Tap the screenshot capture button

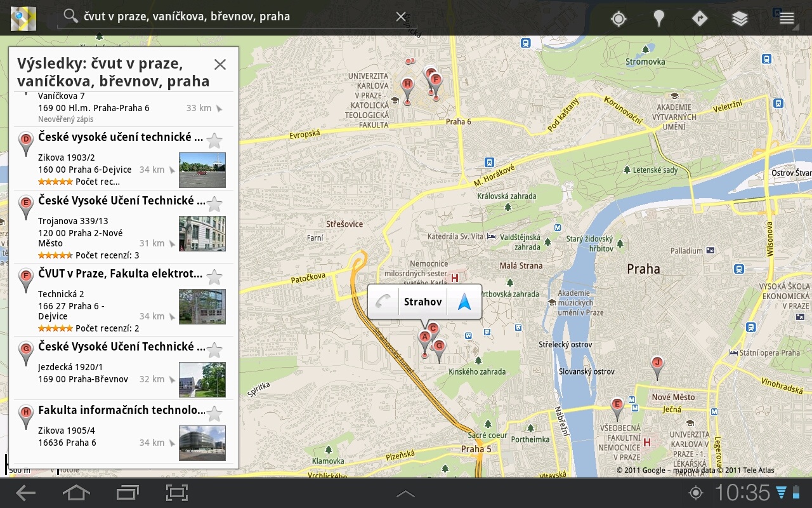click(176, 493)
